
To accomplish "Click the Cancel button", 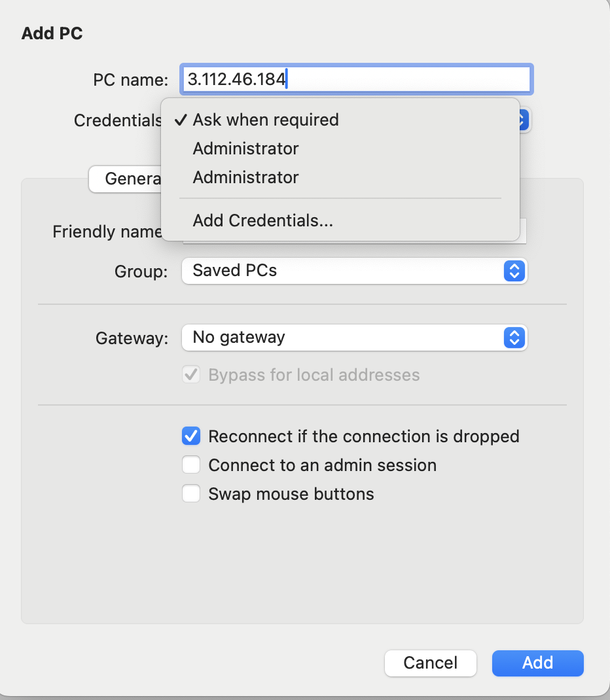I will 430,663.
